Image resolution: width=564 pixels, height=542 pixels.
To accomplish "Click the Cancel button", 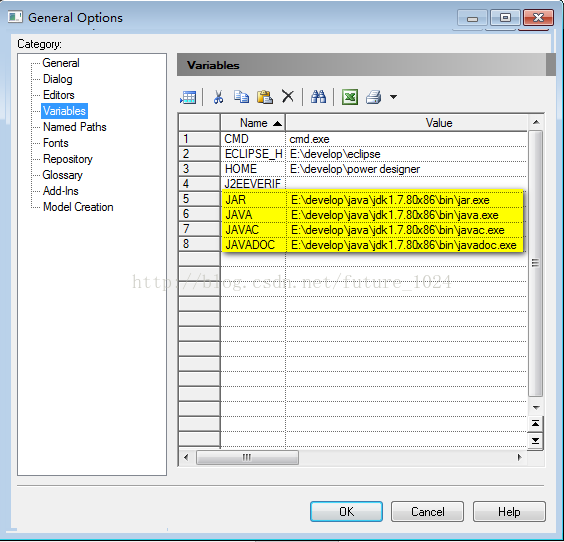I will [x=427, y=511].
